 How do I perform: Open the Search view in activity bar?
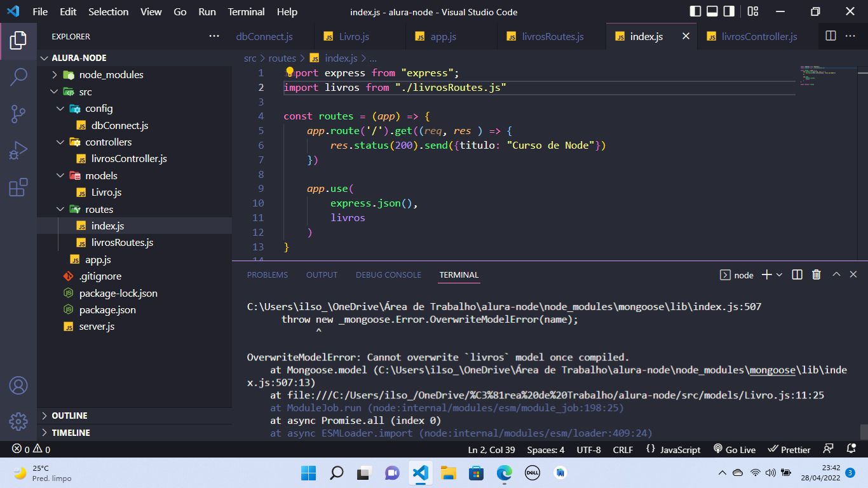[18, 77]
